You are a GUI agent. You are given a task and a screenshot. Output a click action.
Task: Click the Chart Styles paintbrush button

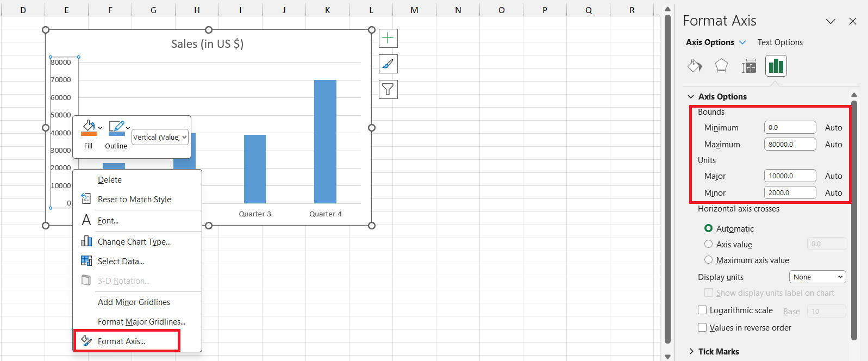tap(388, 64)
